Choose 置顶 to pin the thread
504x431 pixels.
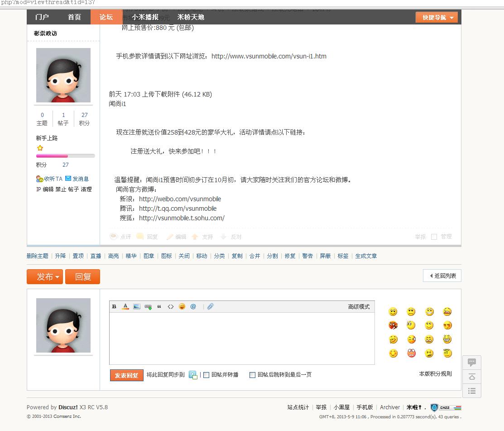(78, 256)
